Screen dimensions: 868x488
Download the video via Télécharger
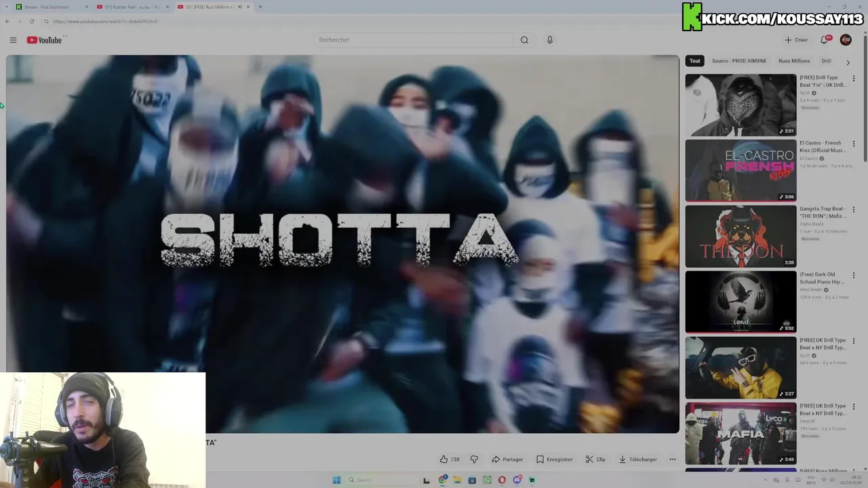click(638, 460)
